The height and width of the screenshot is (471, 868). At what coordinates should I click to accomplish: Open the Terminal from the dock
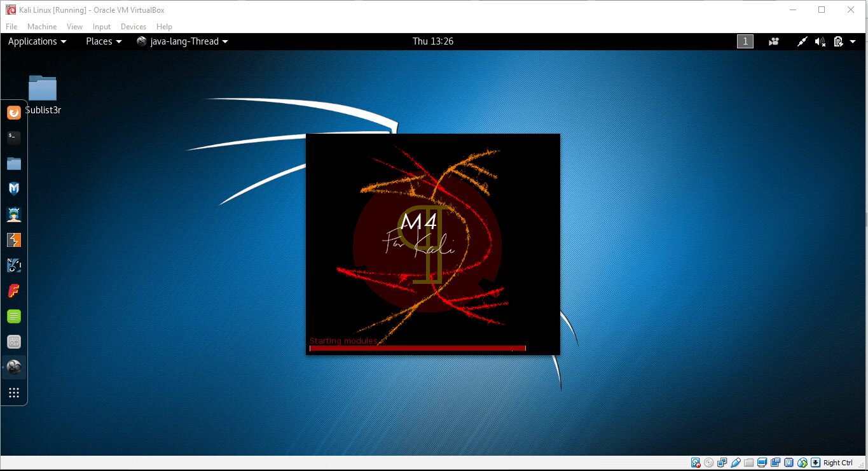click(14, 137)
